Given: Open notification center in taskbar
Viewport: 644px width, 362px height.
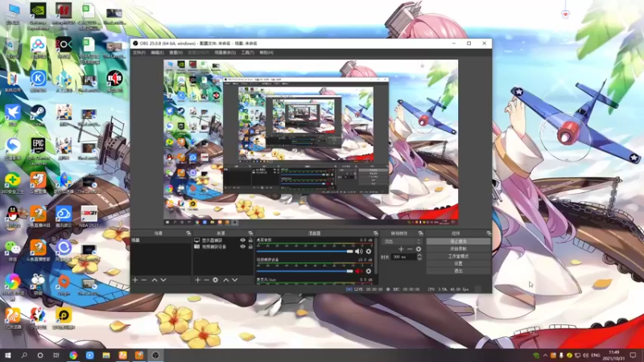Looking at the screenshot, I should click(x=633, y=356).
